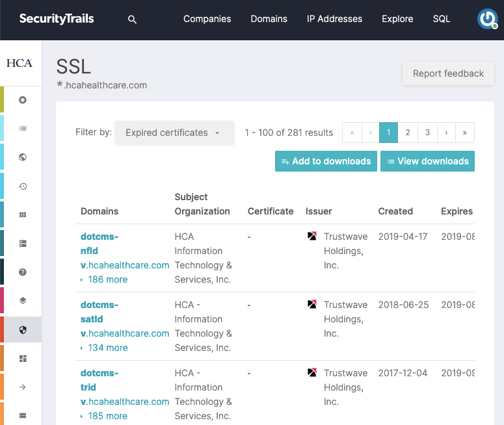
Task: Expand the 134 more domains list
Action: pos(104,348)
